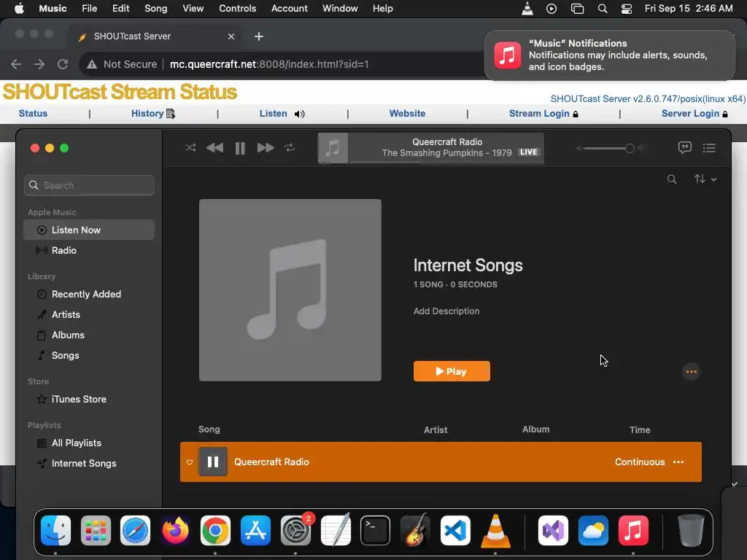Image resolution: width=747 pixels, height=560 pixels.
Task: Open Songs in the library
Action: tap(89, 356)
